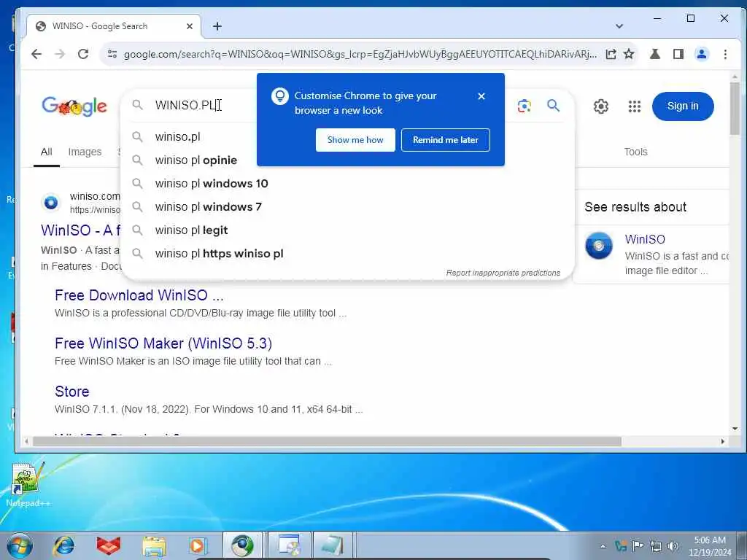Screen dimensions: 747x560
Task: Open the tab search dropdown chevron
Action: (619, 26)
